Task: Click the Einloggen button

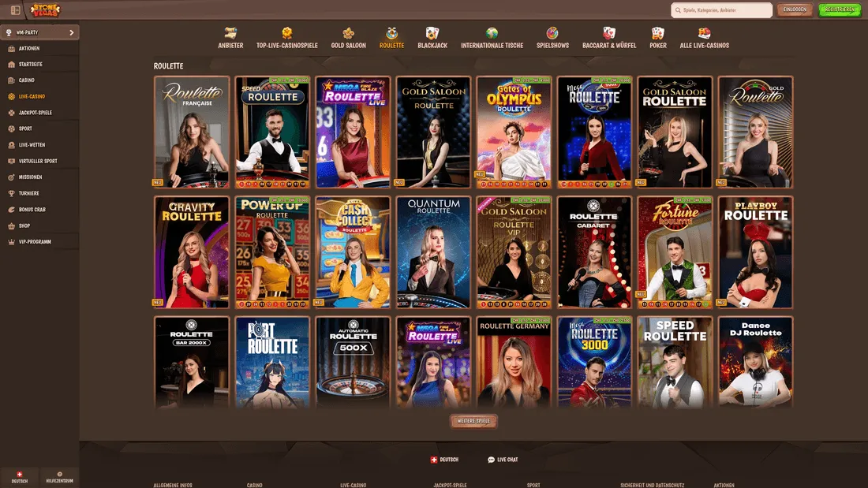Action: click(795, 10)
